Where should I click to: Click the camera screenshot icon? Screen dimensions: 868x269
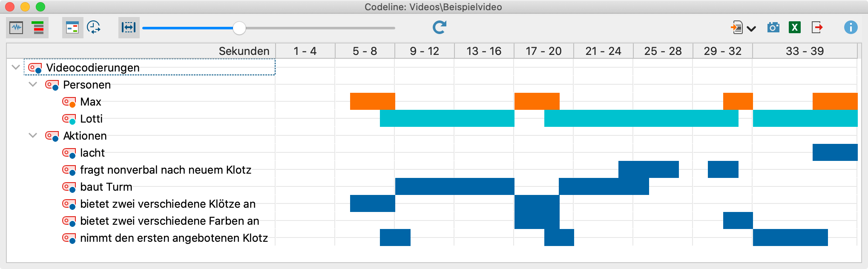click(x=773, y=28)
